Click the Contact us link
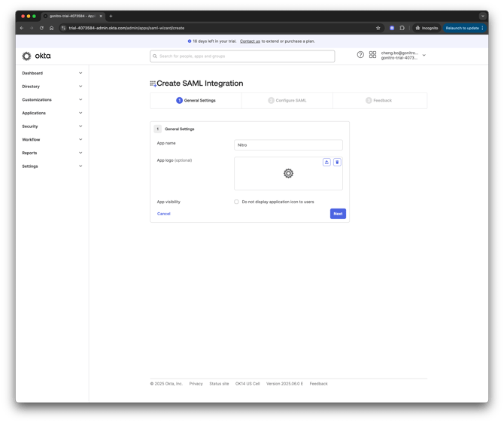Screen dimensions: 504x423 tap(250, 41)
